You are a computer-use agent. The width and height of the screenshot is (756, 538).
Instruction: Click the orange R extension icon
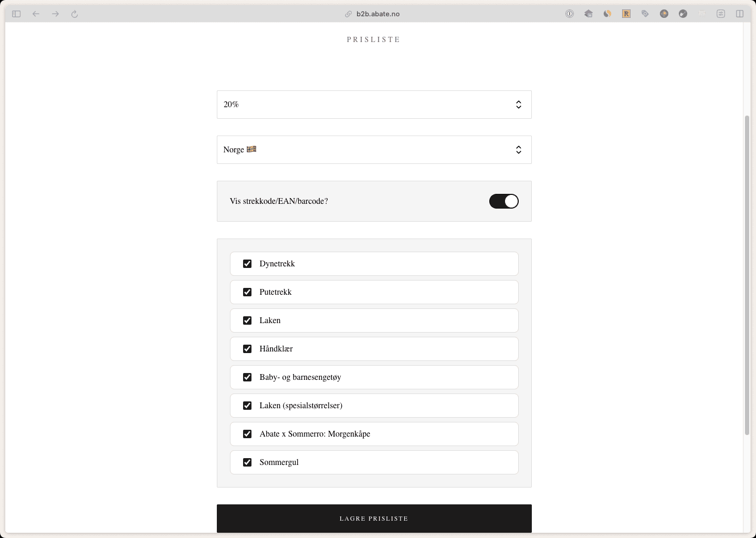coord(626,14)
